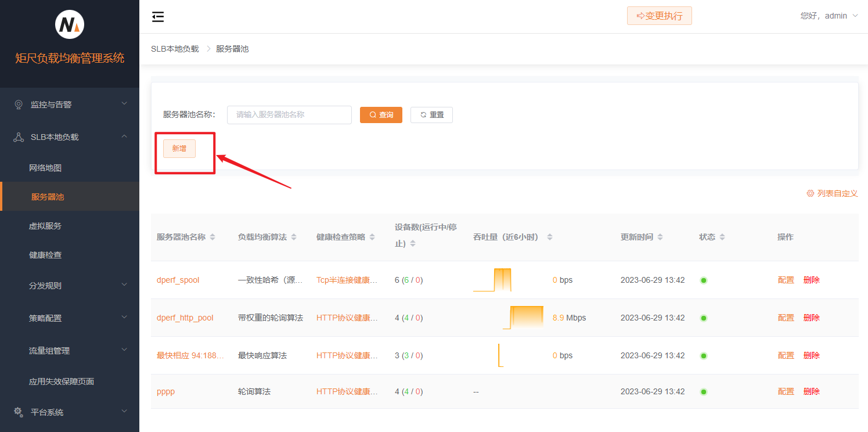
Task: Click the 新增 add button
Action: 179,149
